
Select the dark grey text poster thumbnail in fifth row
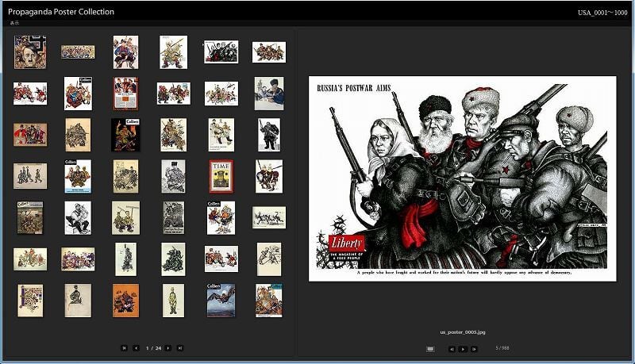[x=173, y=217]
